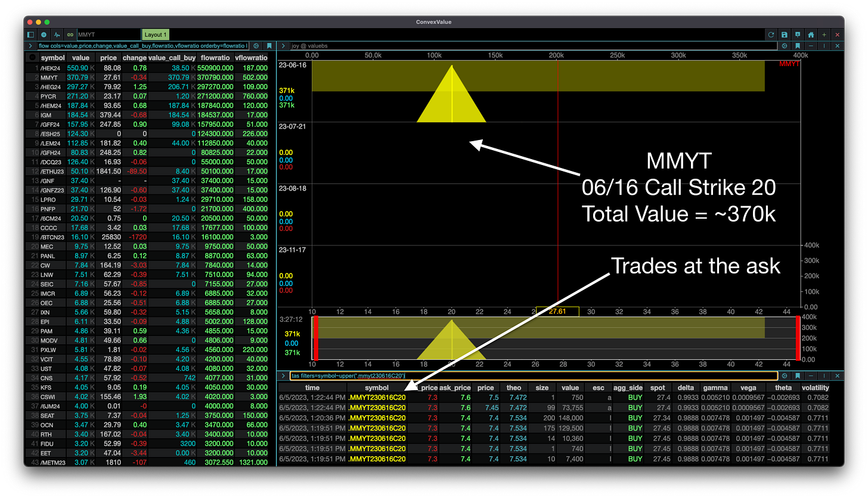Split valuebs panel vertically with the bar icon

pyautogui.click(x=824, y=45)
